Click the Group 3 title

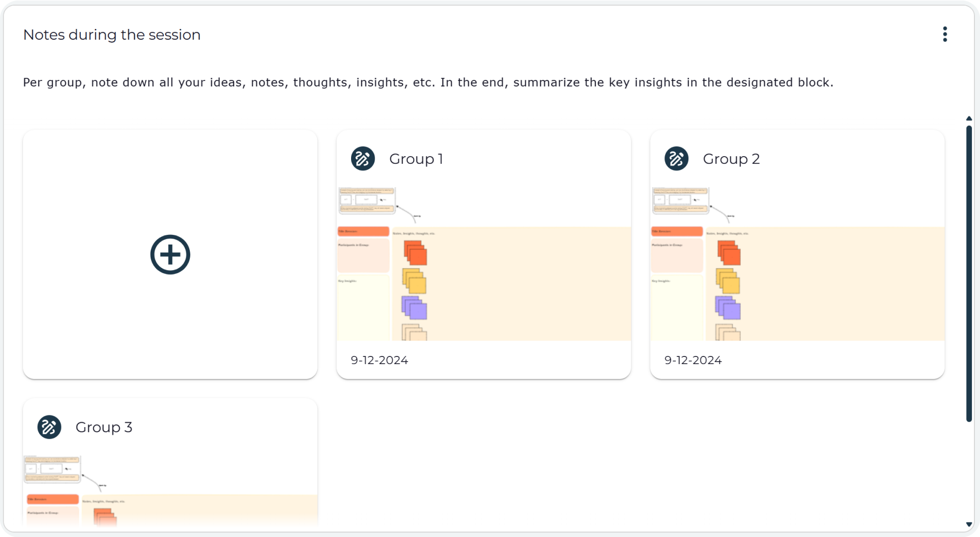(104, 427)
